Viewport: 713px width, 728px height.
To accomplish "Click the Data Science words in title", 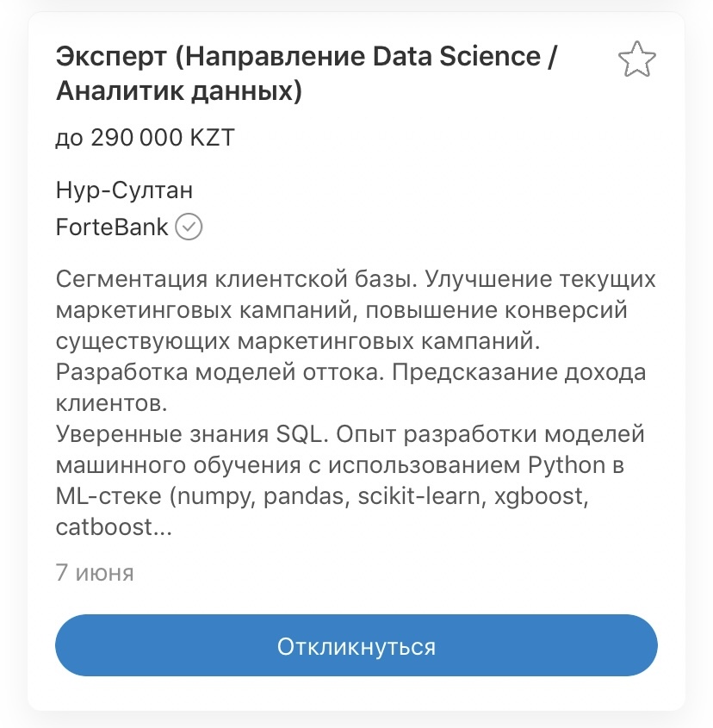I will tap(456, 56).
